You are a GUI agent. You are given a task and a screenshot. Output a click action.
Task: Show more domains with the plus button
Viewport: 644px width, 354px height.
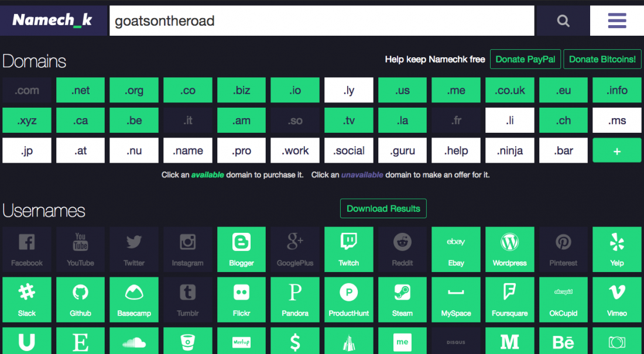click(x=617, y=150)
